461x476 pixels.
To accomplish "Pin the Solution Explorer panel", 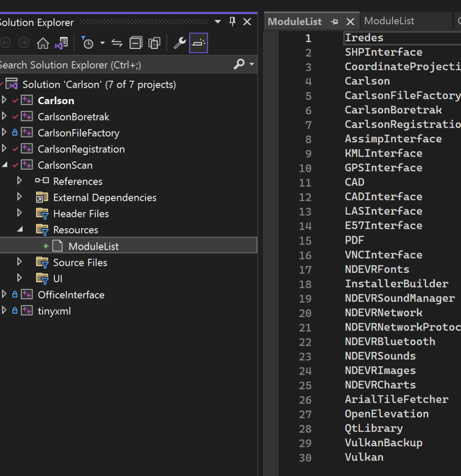I will click(232, 21).
